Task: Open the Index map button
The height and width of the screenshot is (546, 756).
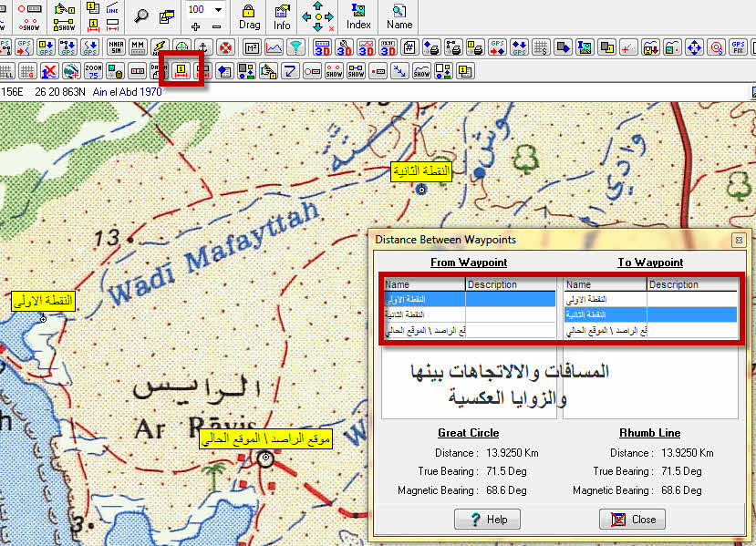Action: (x=358, y=17)
